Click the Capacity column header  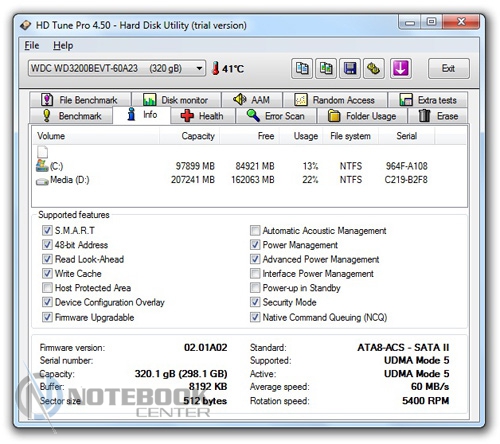tap(189, 136)
